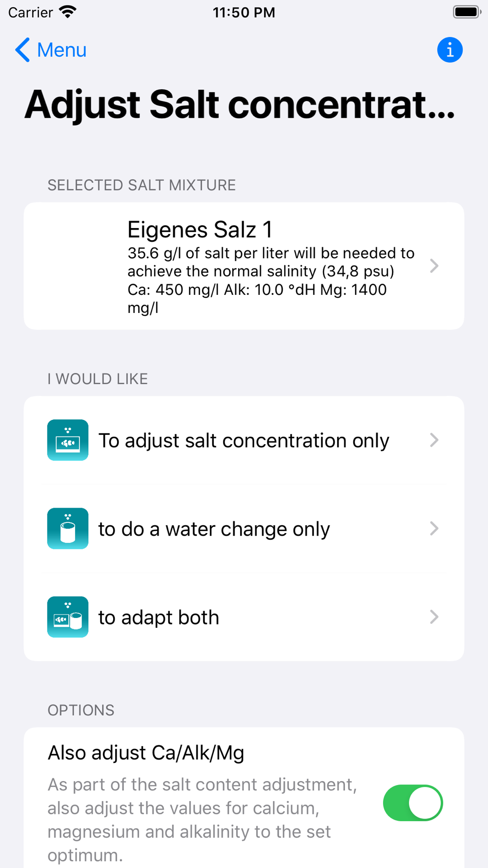Tap the aquarium-and-bucket icon for adapt both
The image size is (488, 868).
click(x=68, y=617)
